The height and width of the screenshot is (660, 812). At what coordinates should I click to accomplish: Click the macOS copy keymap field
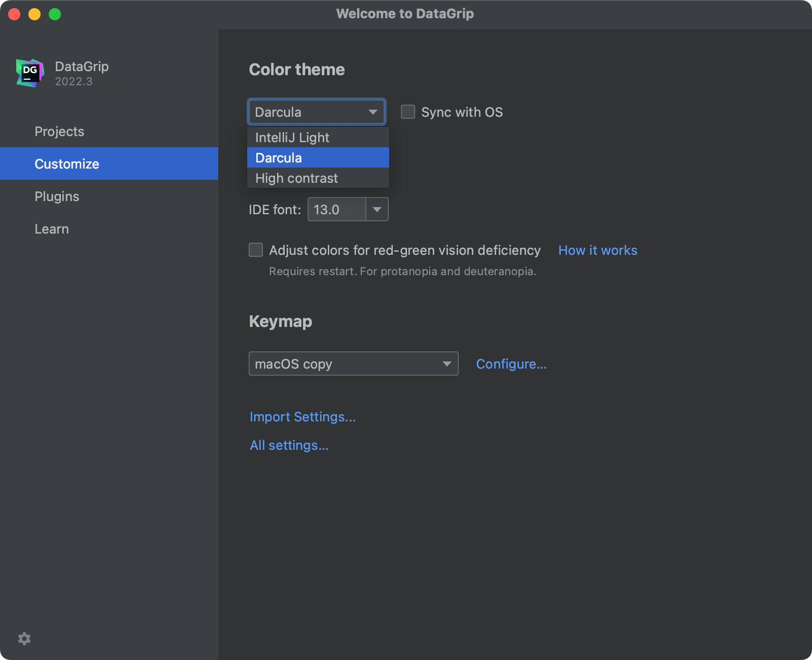(x=330, y=364)
